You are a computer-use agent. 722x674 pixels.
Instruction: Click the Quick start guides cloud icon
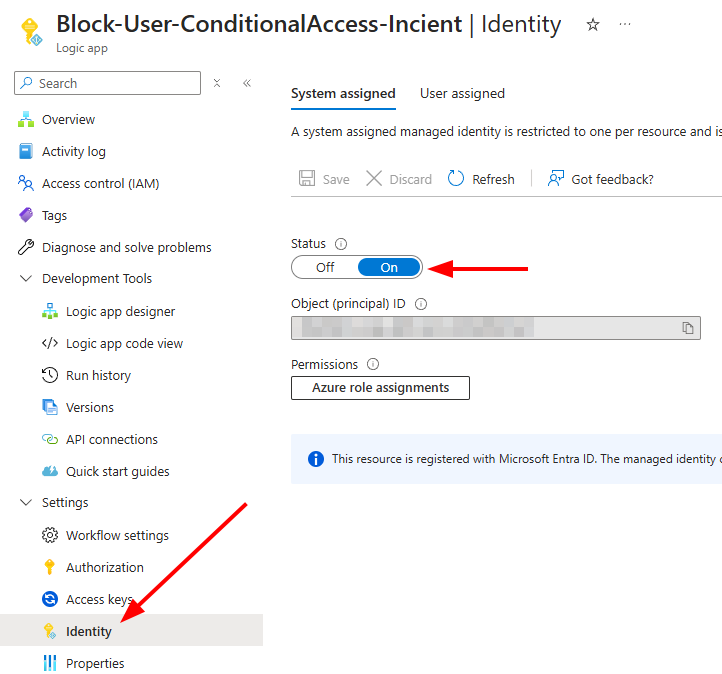point(50,471)
